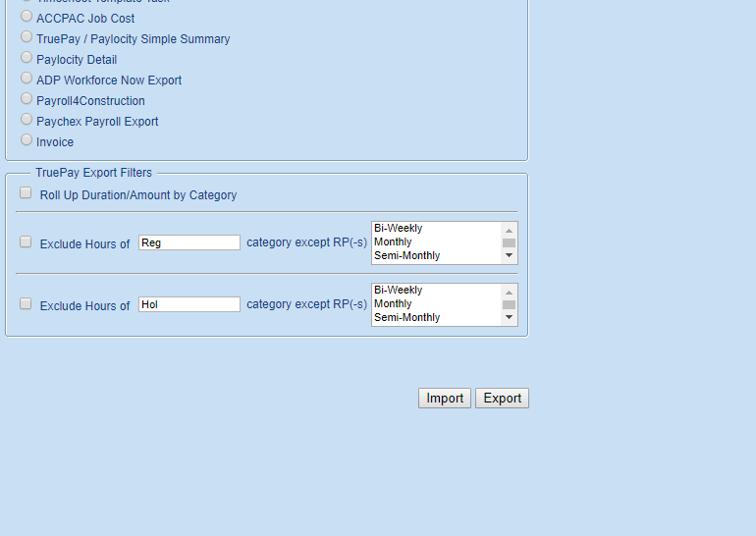Click the Import button
This screenshot has width=756, height=536.
445,399
